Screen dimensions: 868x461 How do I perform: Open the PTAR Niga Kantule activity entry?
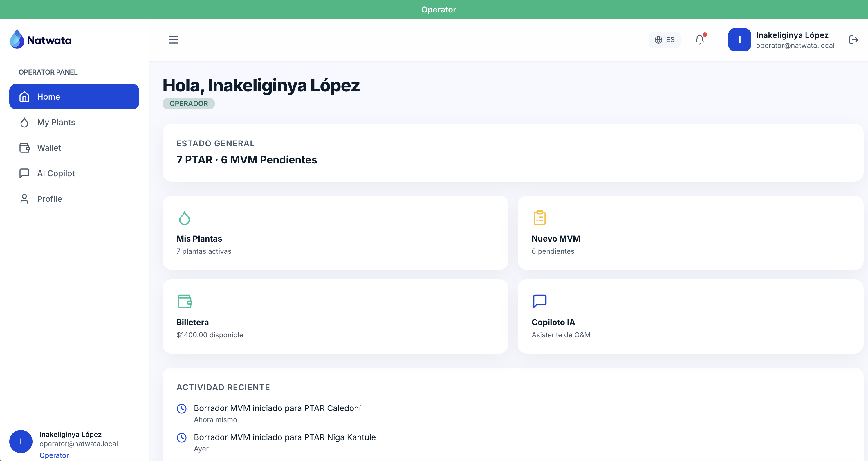(284, 437)
